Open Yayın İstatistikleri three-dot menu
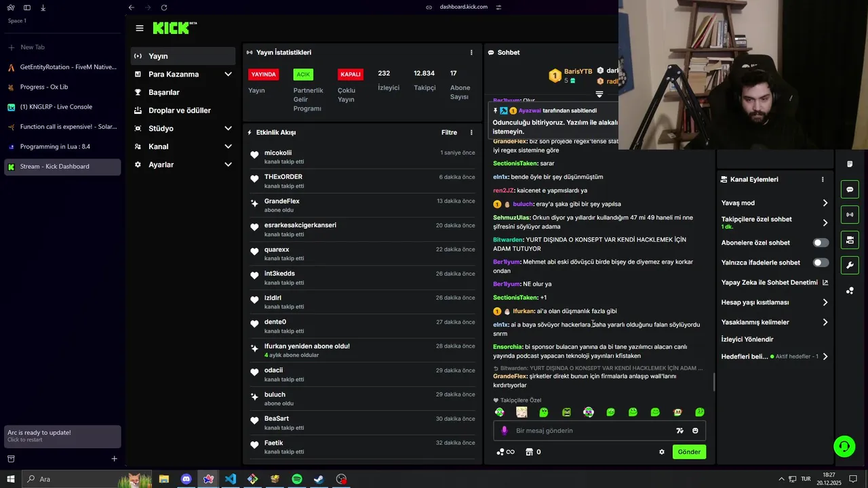The image size is (868, 488). [471, 52]
